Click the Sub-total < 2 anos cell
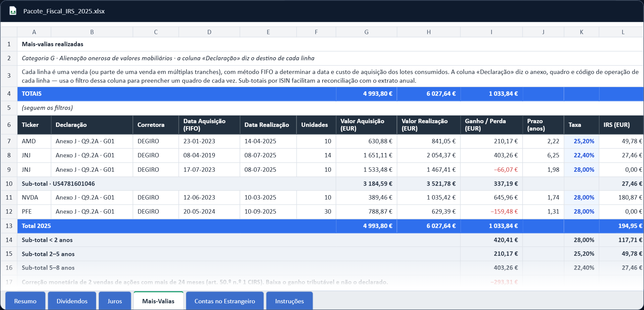644x310 pixels. (x=239, y=240)
